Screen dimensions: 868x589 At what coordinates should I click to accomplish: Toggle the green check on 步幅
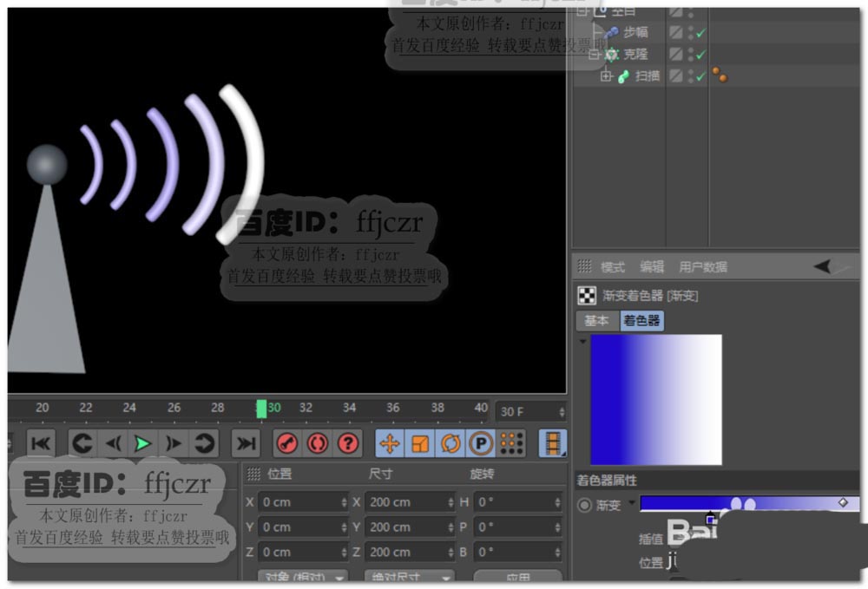point(700,33)
